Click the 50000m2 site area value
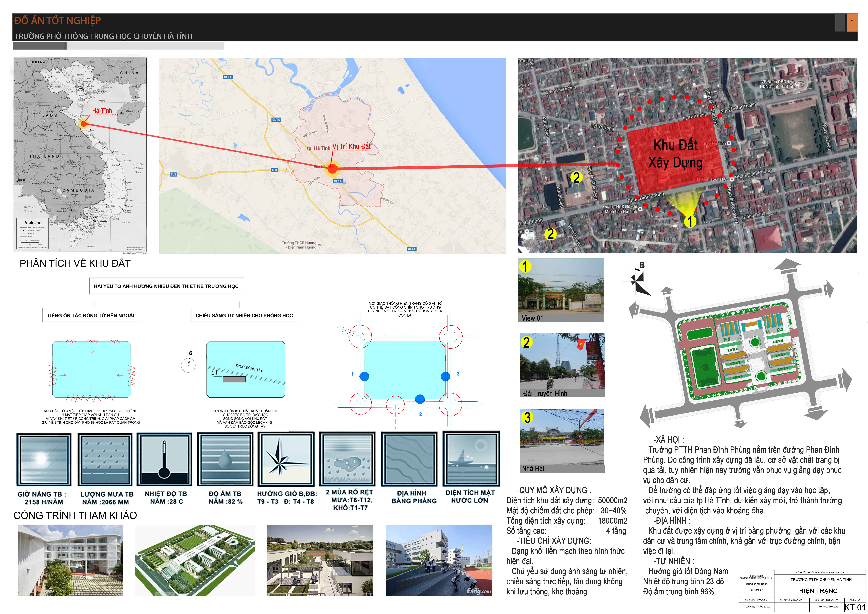Image resolution: width=868 pixels, height=614 pixels. click(x=612, y=501)
